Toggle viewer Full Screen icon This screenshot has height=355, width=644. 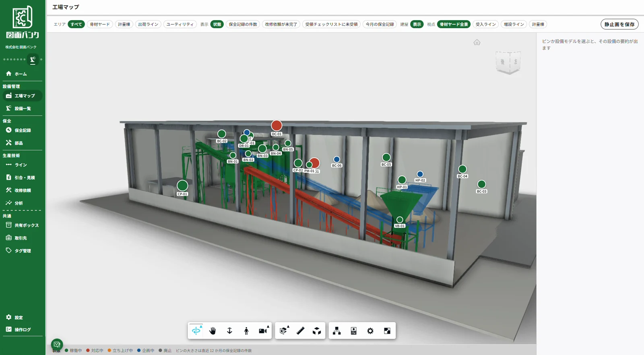(x=387, y=331)
